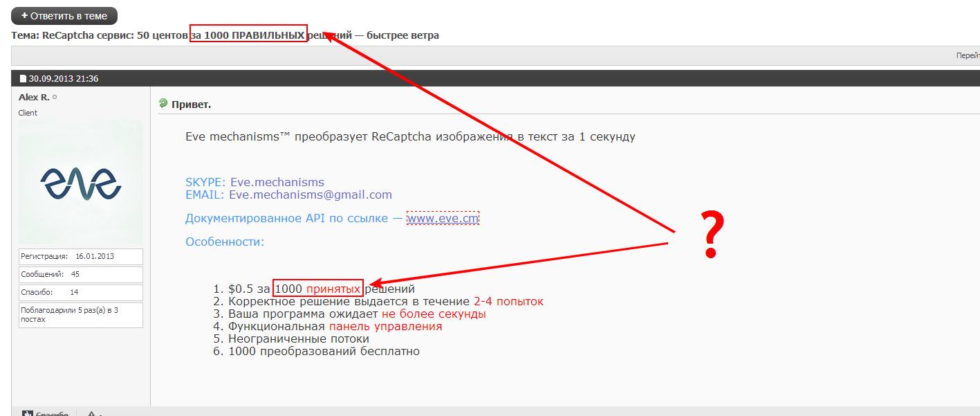Select the red '2-4 попыток' text
Viewport: 980px width, 416px height.
click(x=508, y=301)
